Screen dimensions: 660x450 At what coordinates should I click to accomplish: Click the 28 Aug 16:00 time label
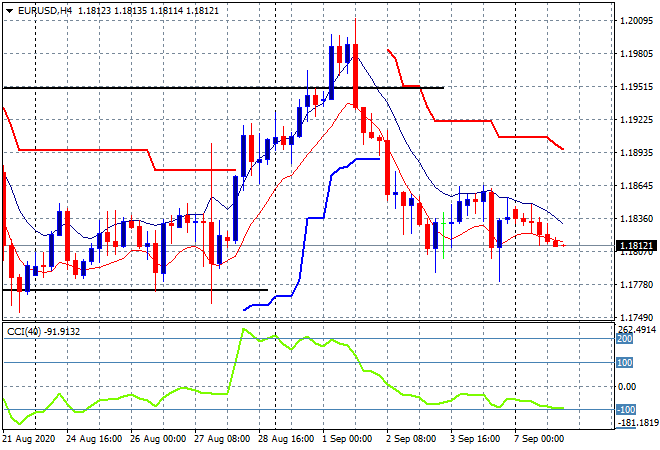286,439
